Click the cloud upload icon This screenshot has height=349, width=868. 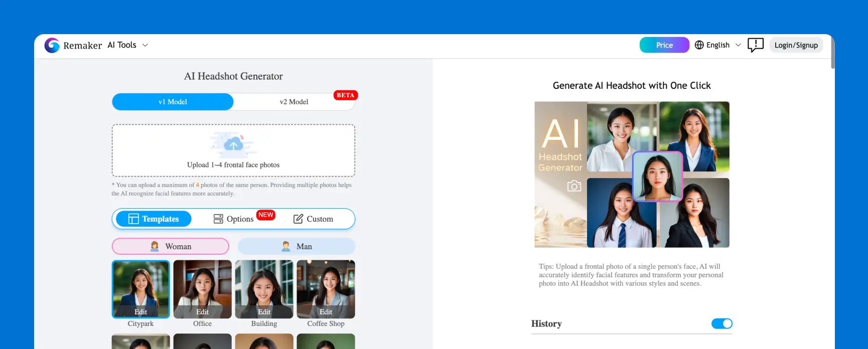coord(233,144)
